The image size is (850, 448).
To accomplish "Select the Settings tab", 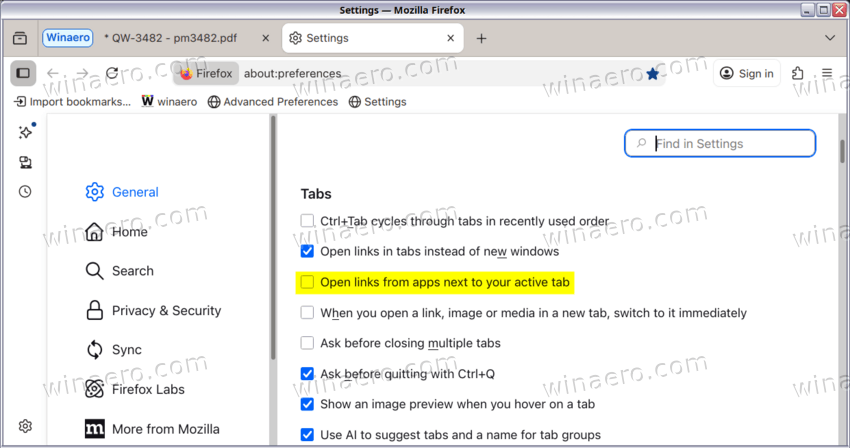I will pyautogui.click(x=372, y=38).
